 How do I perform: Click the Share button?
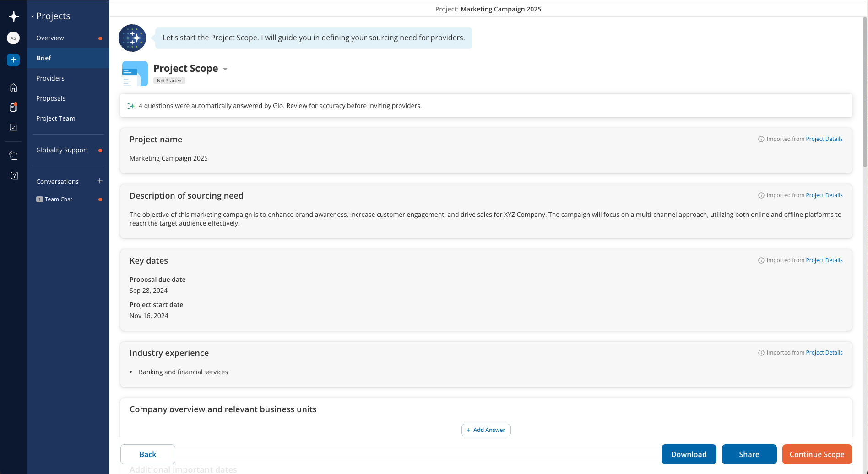749,454
